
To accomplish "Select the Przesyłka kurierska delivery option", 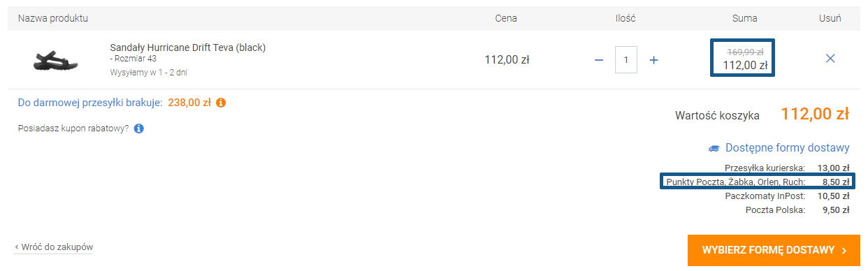I will click(787, 168).
